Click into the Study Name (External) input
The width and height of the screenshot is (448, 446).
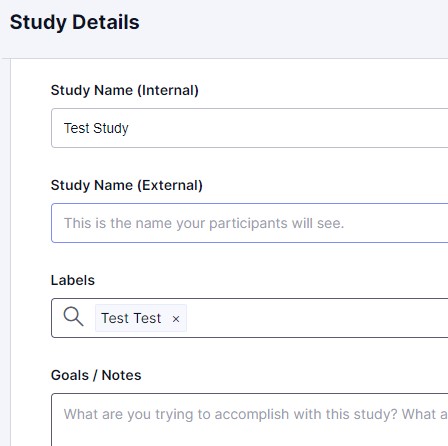click(x=250, y=223)
